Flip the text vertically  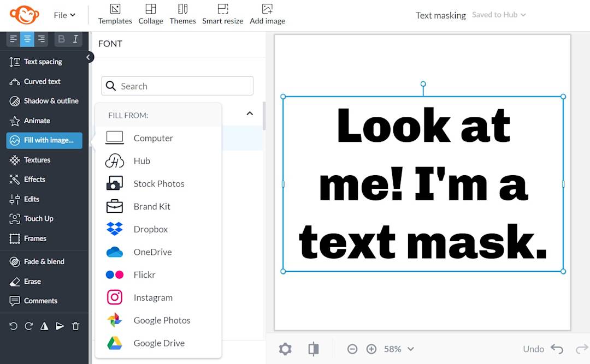(x=60, y=326)
